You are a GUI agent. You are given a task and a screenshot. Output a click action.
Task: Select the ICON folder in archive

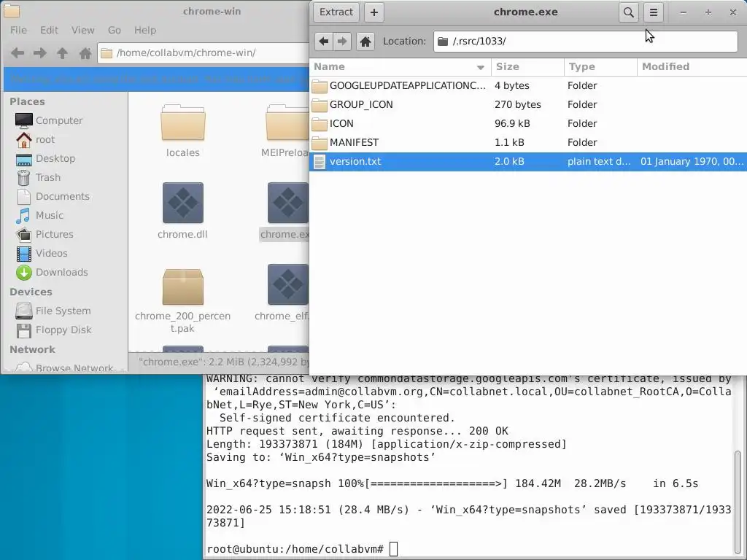[528, 124]
